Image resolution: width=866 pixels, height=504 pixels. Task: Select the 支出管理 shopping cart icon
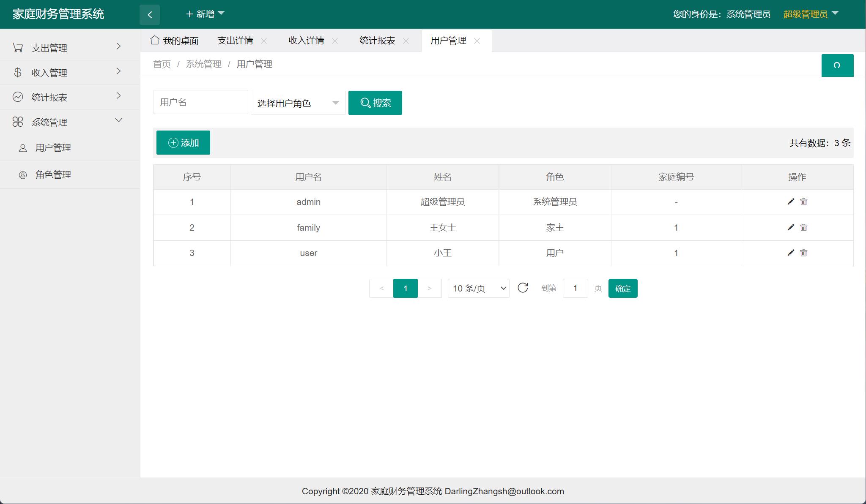click(x=17, y=47)
